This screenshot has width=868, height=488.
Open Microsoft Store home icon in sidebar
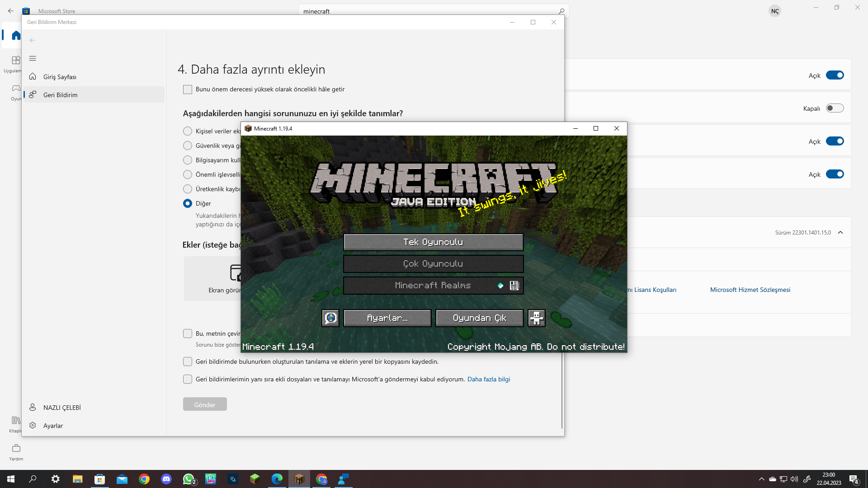coord(16,35)
